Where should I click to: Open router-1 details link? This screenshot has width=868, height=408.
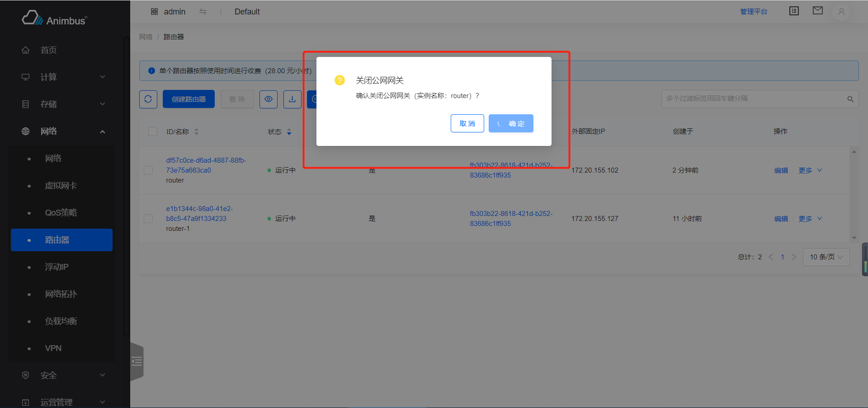[x=199, y=213]
